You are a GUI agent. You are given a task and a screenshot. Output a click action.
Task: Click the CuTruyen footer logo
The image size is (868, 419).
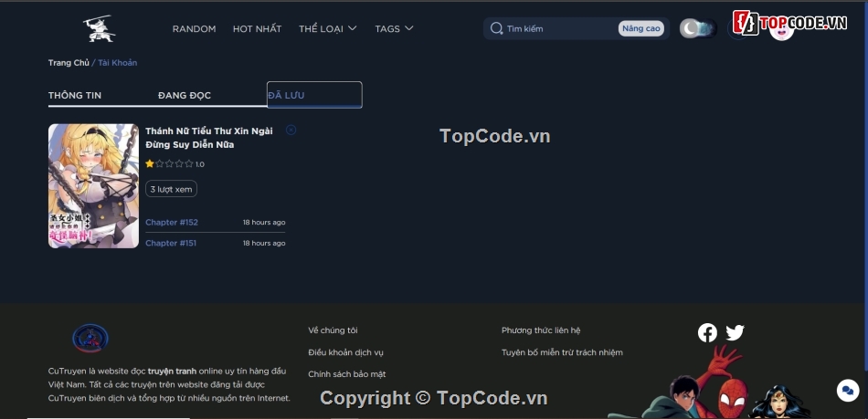coord(90,339)
